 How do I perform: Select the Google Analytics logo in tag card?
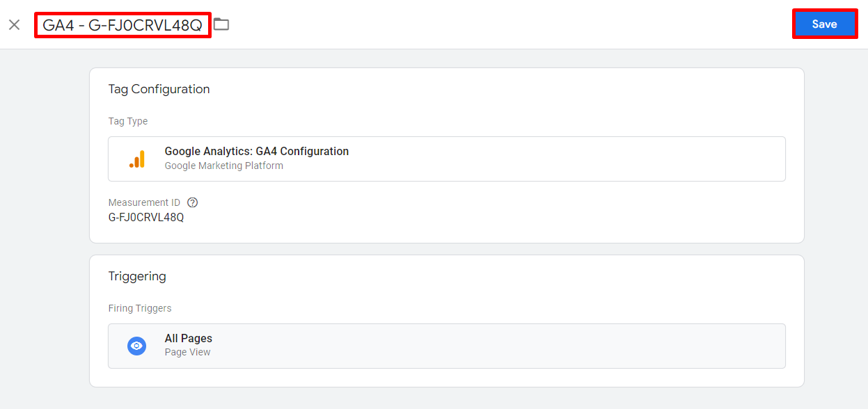pyautogui.click(x=138, y=159)
